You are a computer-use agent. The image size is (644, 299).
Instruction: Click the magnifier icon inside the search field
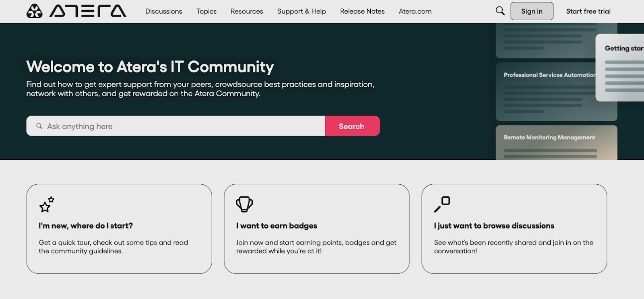tap(39, 126)
